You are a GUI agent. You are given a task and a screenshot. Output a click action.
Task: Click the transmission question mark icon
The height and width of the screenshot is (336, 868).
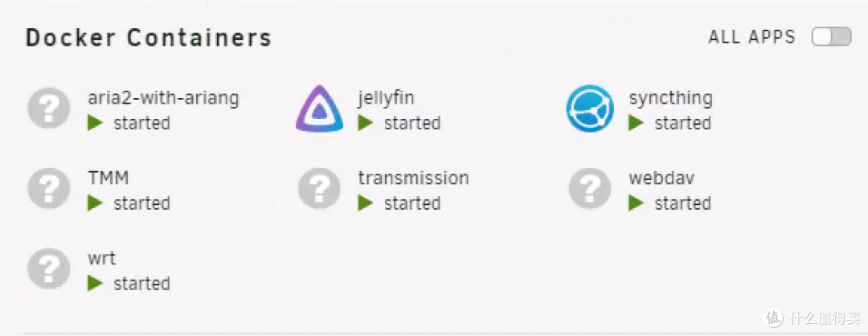point(319,189)
